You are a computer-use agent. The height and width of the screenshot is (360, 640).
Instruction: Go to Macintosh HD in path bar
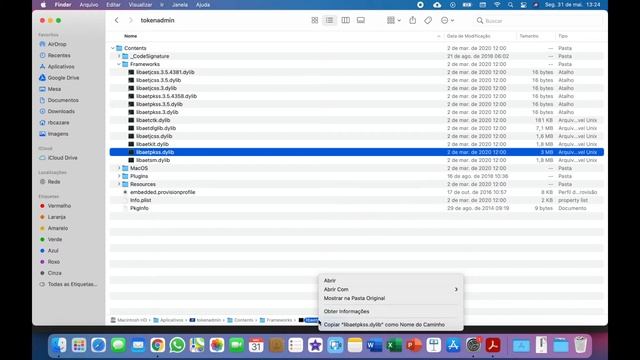click(129, 320)
